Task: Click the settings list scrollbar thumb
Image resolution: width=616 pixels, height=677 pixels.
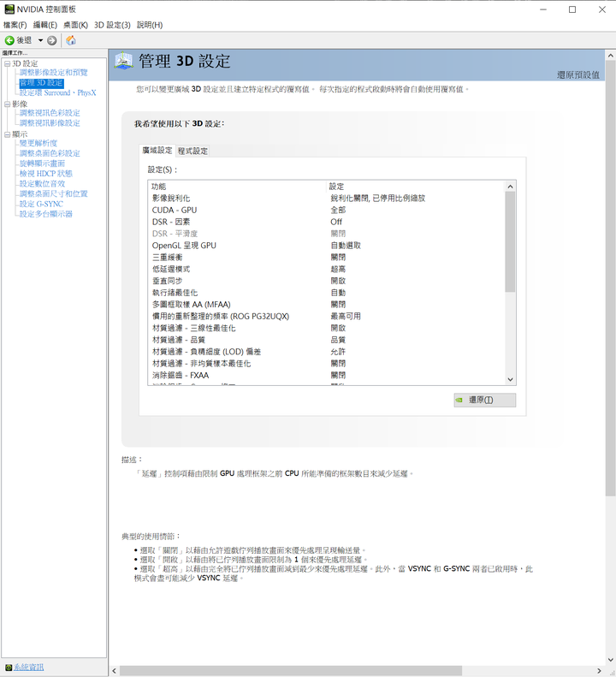Action: [x=510, y=241]
